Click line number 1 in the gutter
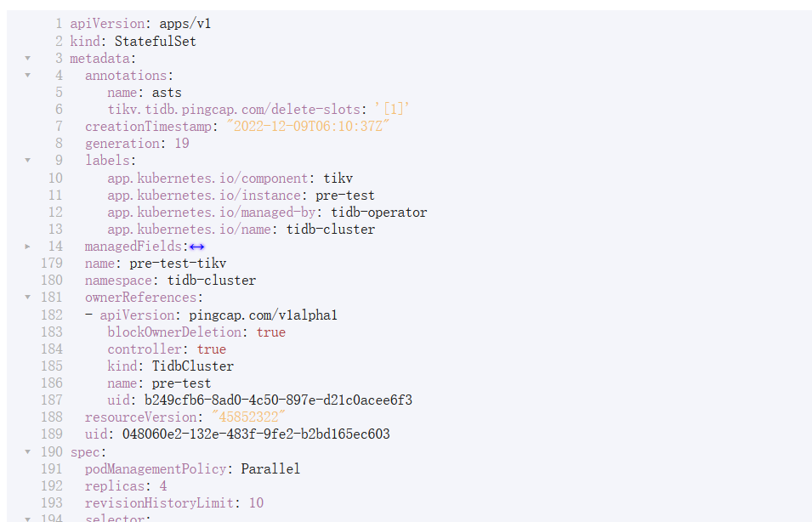 tap(59, 24)
